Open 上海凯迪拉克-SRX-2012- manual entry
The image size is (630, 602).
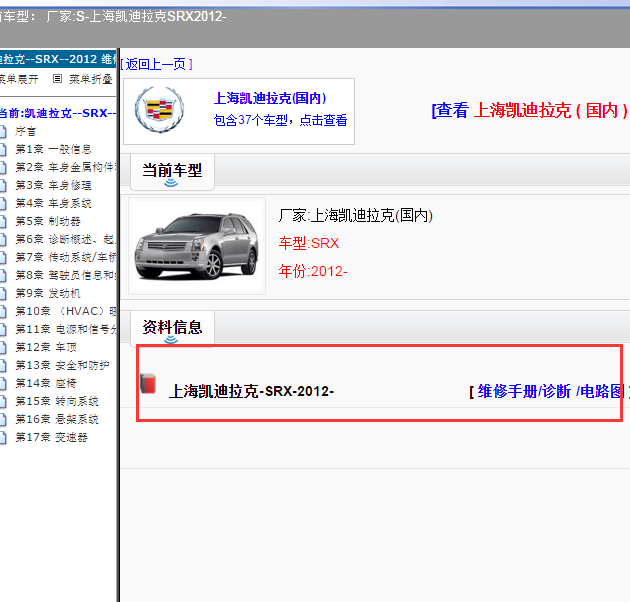click(252, 391)
